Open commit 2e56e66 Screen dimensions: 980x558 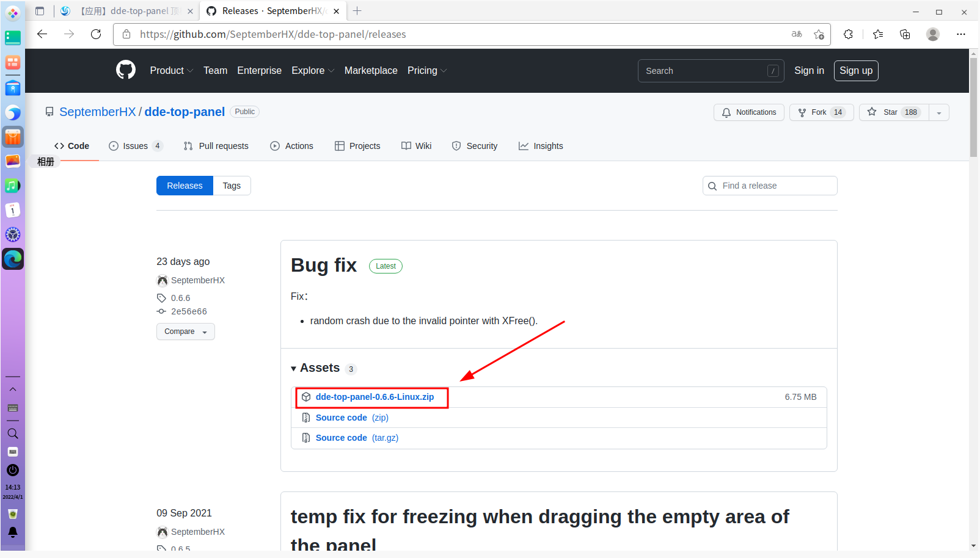click(189, 311)
